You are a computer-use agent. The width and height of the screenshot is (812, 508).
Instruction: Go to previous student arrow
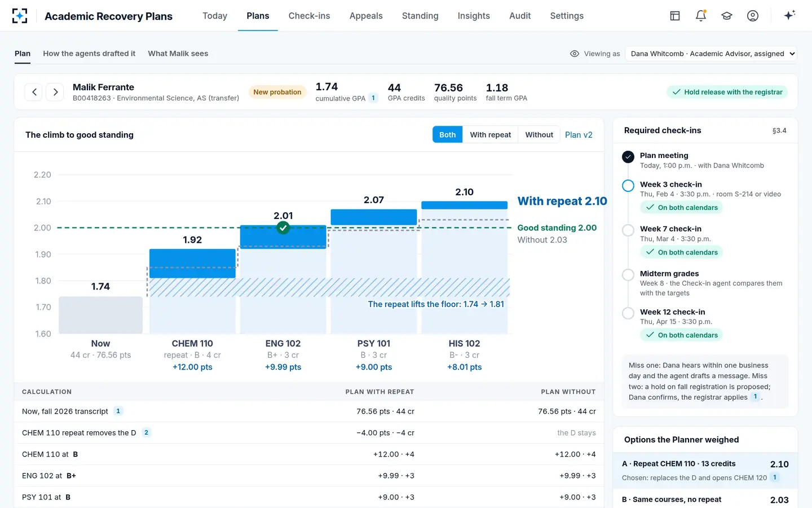coord(34,92)
